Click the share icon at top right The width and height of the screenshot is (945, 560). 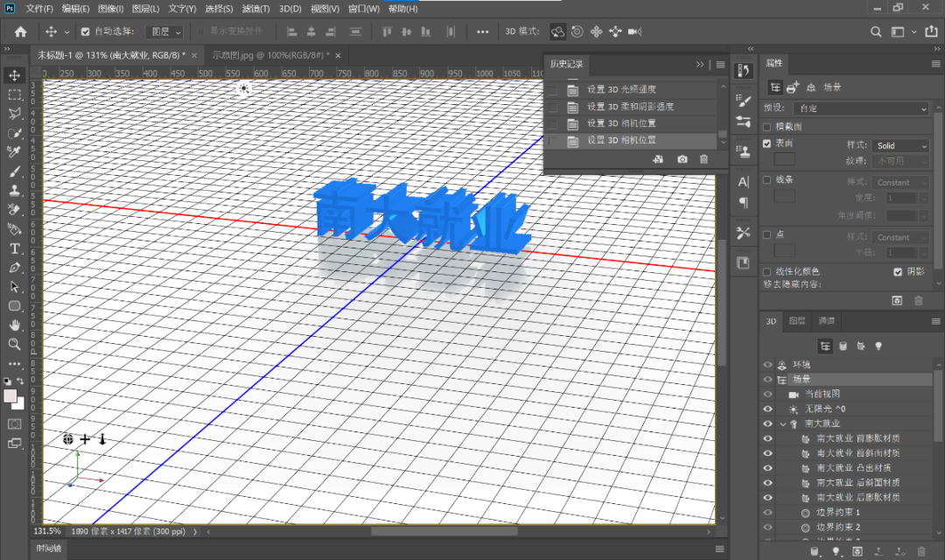point(931,31)
